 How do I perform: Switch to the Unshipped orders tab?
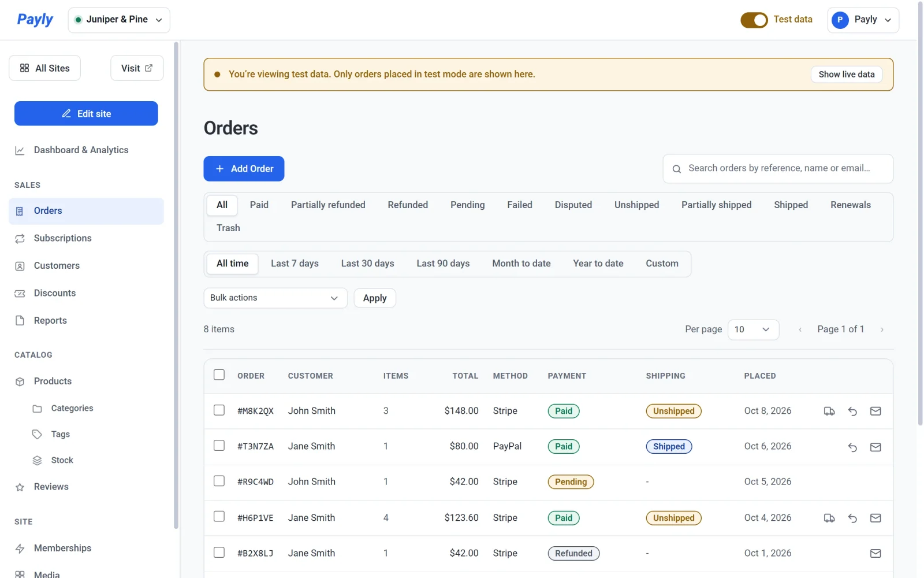636,205
